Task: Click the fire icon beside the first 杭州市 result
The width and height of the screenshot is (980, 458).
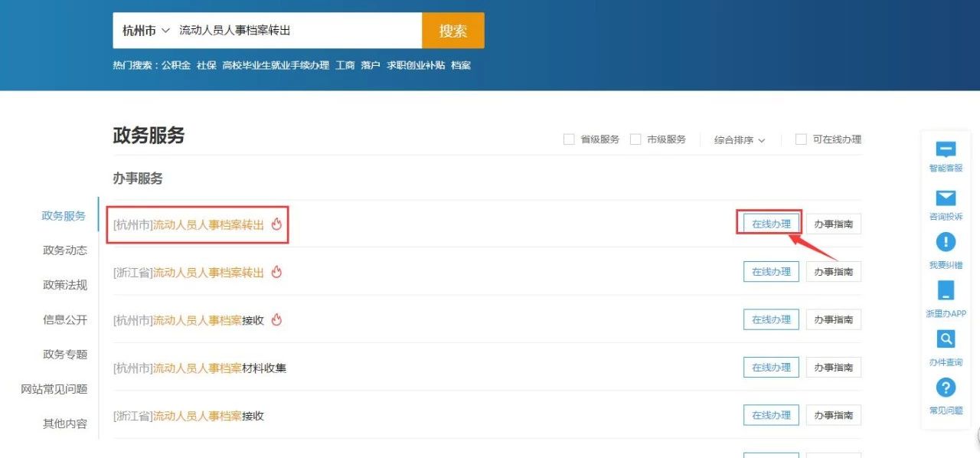Action: coord(277,224)
